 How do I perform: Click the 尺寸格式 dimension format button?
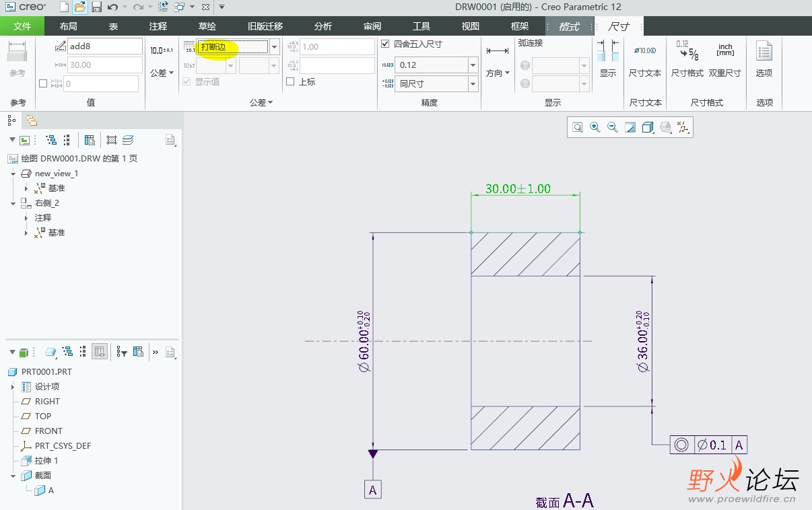687,59
